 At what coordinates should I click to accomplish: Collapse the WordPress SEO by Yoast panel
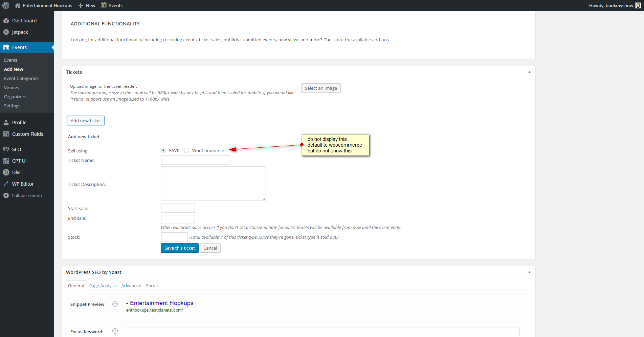tap(529, 272)
